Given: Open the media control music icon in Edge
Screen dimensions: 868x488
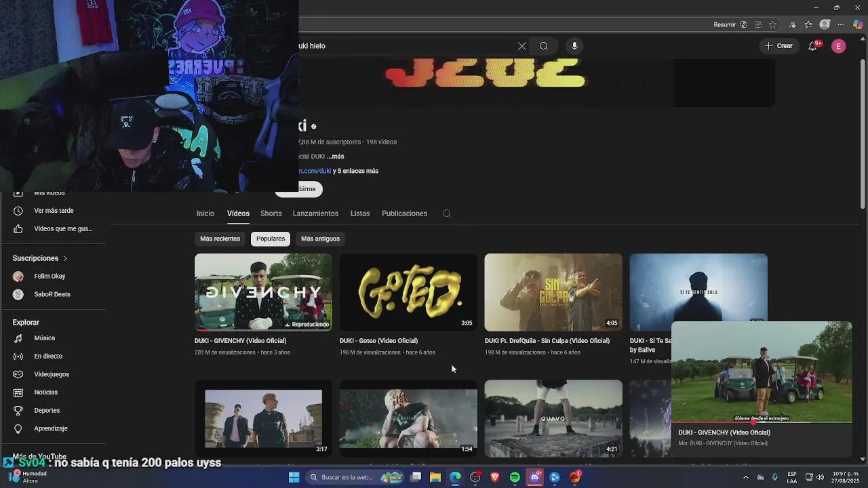Looking at the screenshot, I should click(793, 24).
